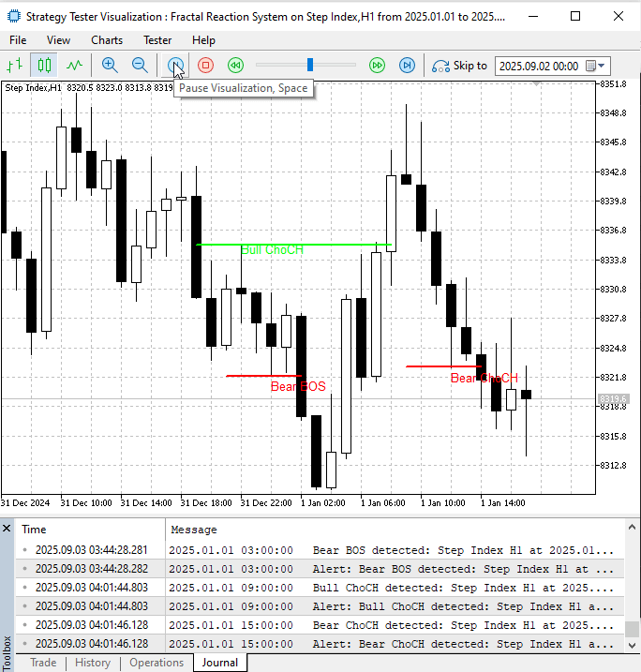641x672 pixels.
Task: Open the Help menu
Action: pyautogui.click(x=203, y=40)
